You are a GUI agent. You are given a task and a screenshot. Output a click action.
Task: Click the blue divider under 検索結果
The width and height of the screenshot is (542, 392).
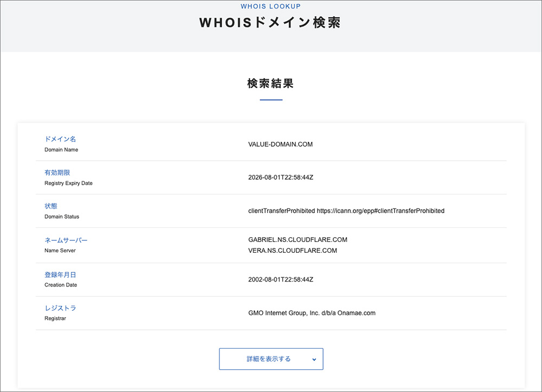point(271,99)
